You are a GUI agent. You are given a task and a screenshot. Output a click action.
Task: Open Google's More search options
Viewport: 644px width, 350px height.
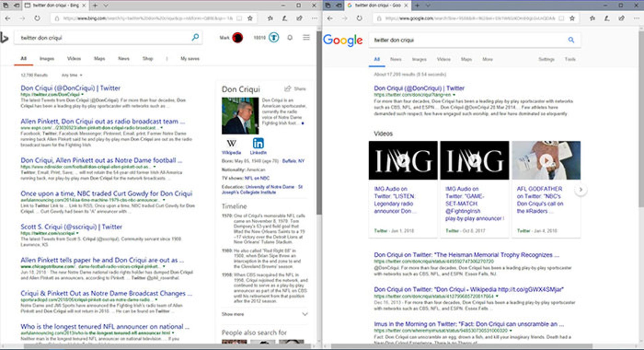click(487, 59)
